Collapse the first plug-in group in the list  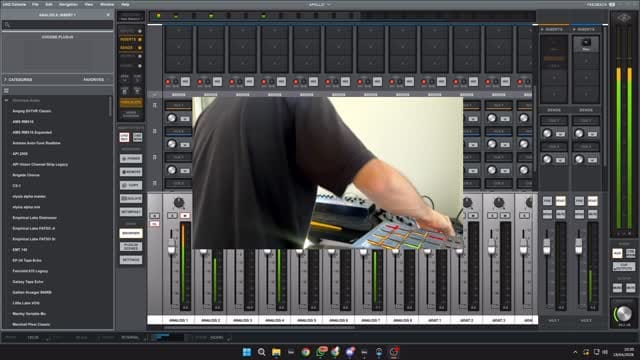(6, 100)
